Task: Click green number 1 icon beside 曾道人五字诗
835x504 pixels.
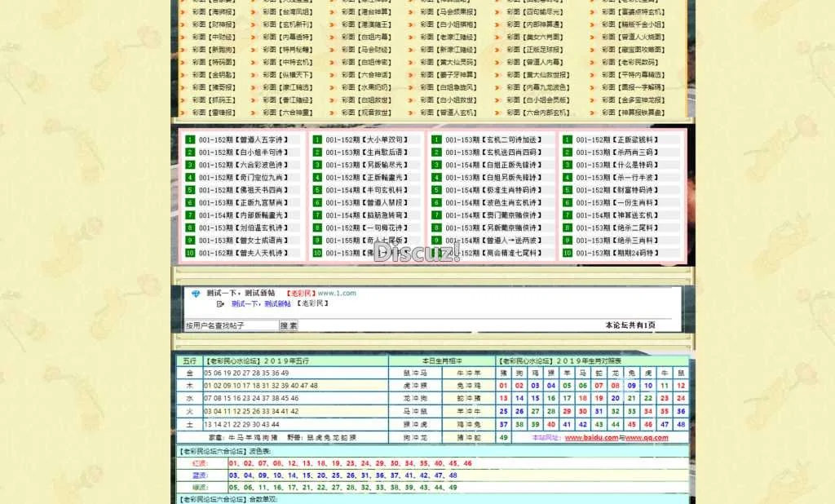Action: coord(190,140)
